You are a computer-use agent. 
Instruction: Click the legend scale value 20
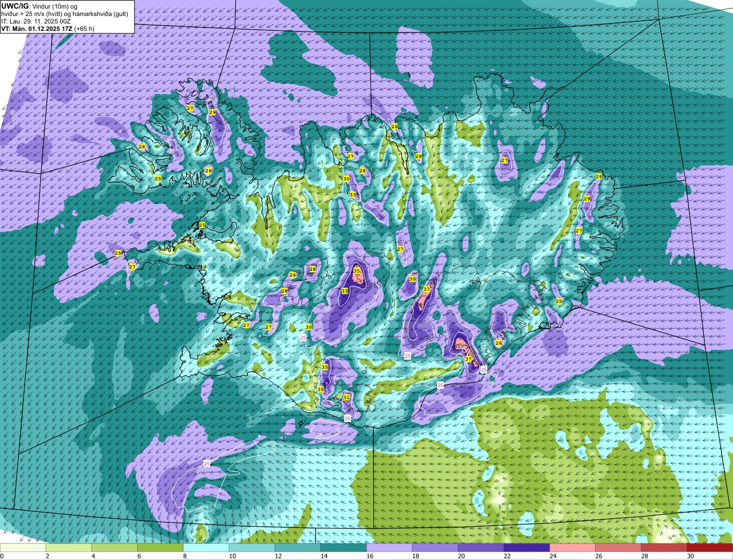[461, 556]
